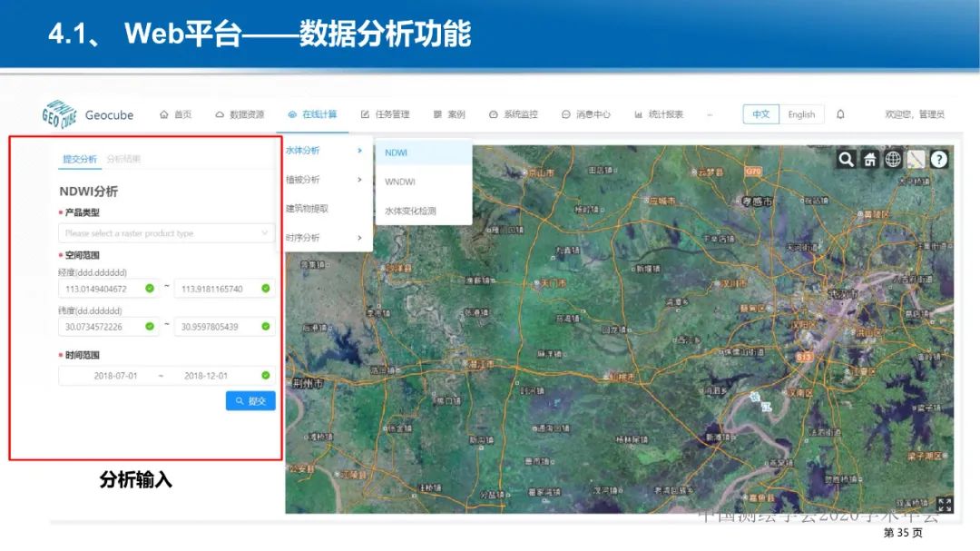Open the help icon on the map toolbar
Screen dimensions: 980x551
[940, 159]
